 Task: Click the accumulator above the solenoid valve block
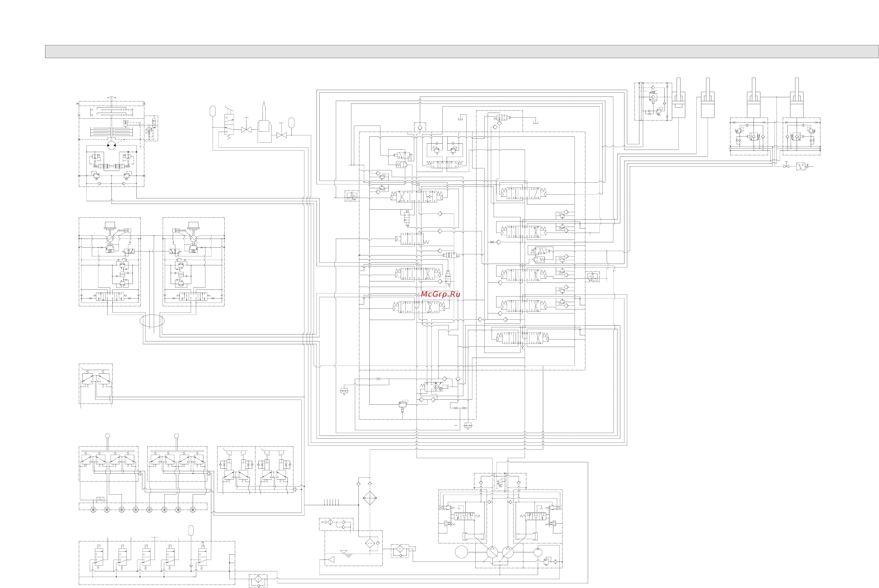pyautogui.click(x=191, y=530)
